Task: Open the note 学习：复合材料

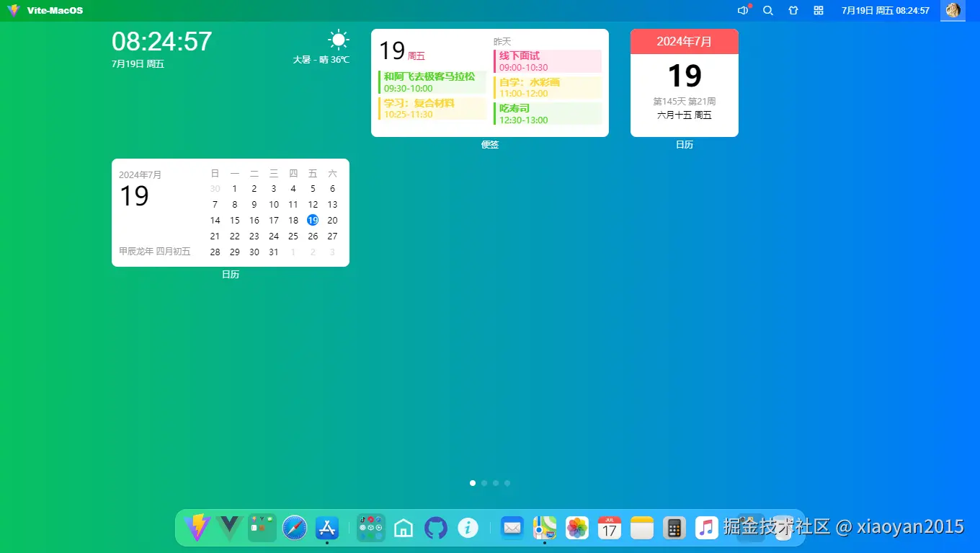Action: [x=432, y=108]
